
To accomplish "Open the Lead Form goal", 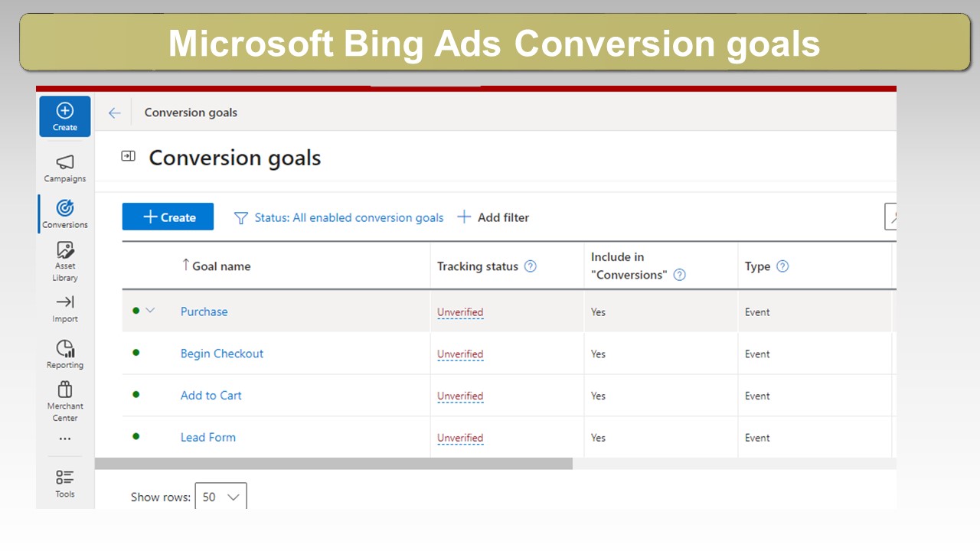I will (x=208, y=438).
